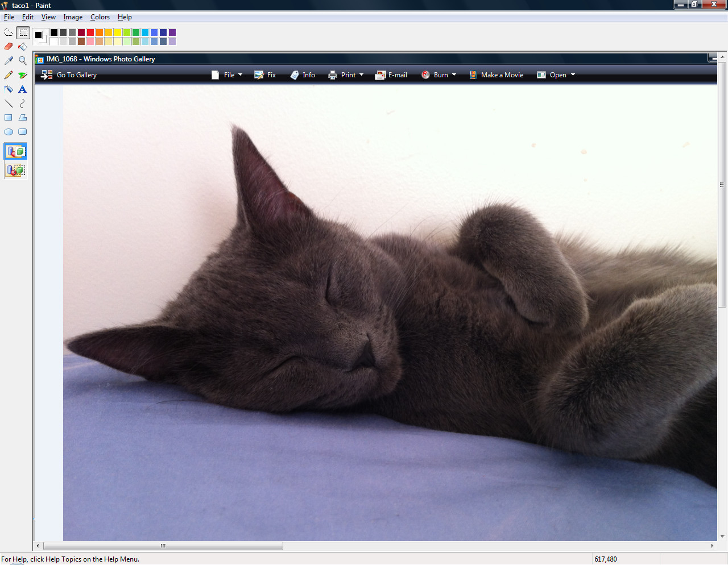Select the Text tool
This screenshot has width=728, height=565.
pos(23,89)
